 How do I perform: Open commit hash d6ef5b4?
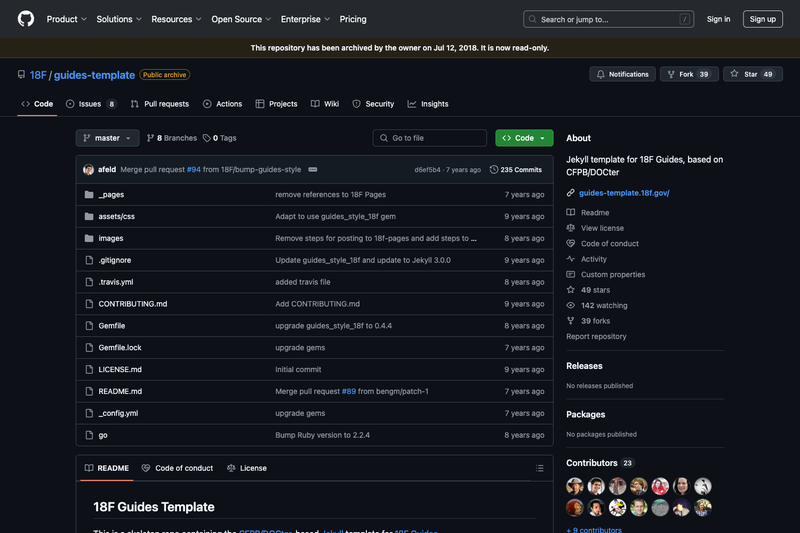tap(427, 170)
